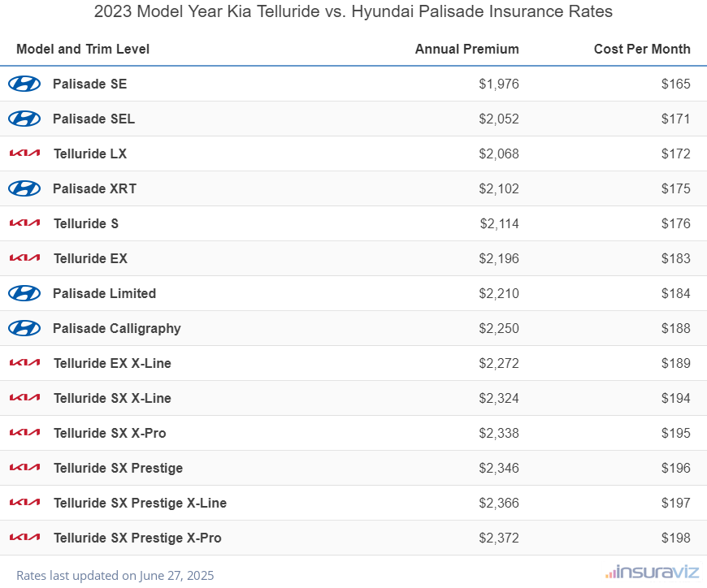Click the $189 monthly cost value

pyautogui.click(x=676, y=363)
